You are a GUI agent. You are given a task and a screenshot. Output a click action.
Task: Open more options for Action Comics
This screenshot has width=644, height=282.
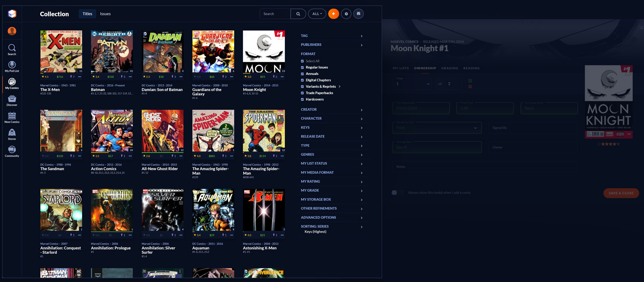click(130, 156)
